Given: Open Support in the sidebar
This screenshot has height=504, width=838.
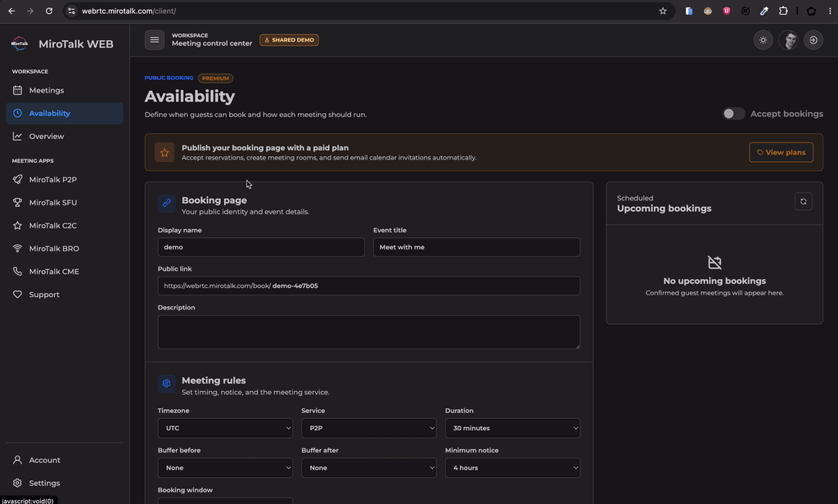Looking at the screenshot, I should tap(64, 295).
